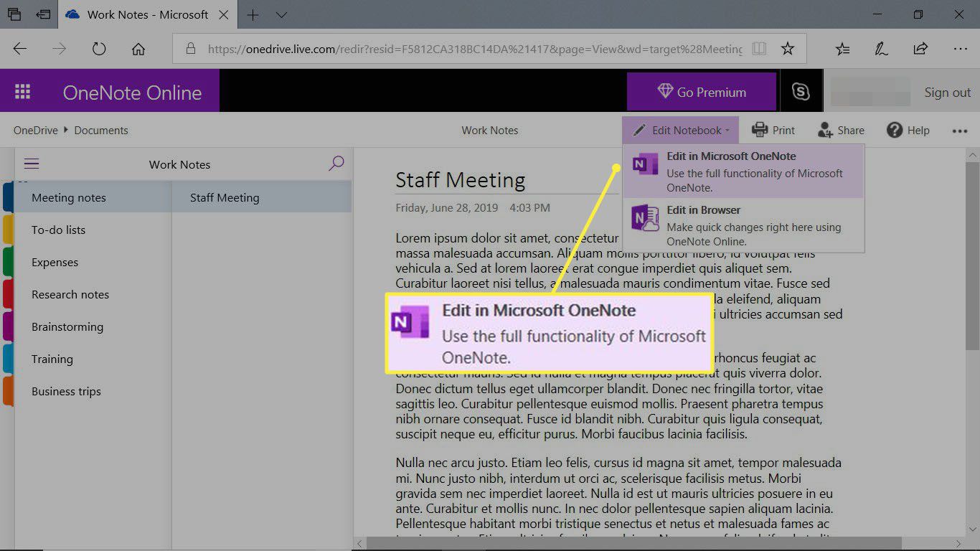Click the browser Back arrow
Viewport: 980px width, 551px height.
20,49
